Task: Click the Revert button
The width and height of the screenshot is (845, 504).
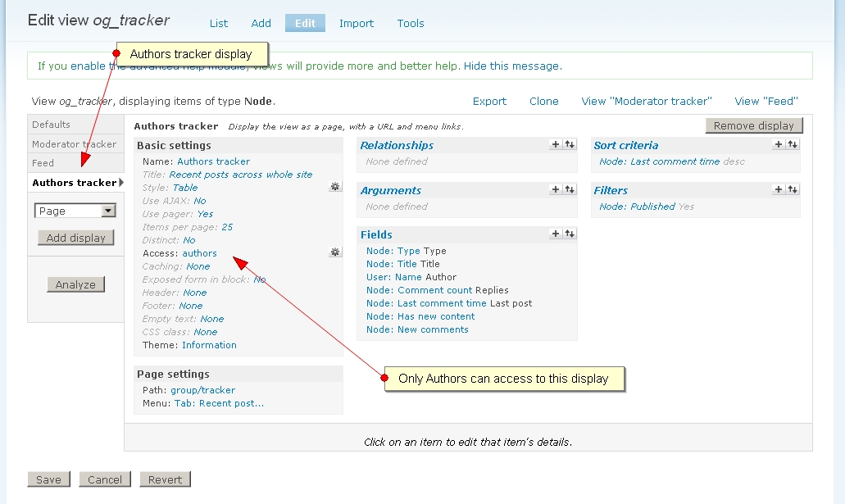Action: (165, 479)
